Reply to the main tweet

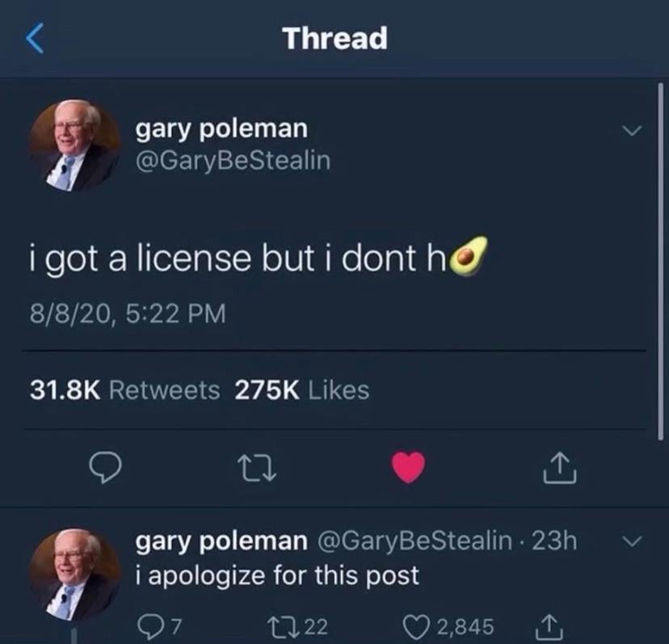coord(105,467)
